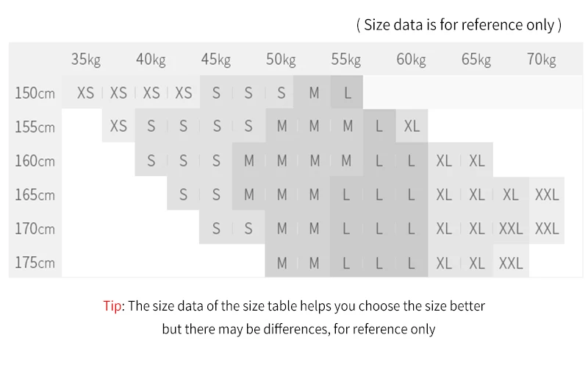The width and height of the screenshot is (588, 368).
Task: Select the XS cell in the 155cm row
Action: click(x=118, y=127)
